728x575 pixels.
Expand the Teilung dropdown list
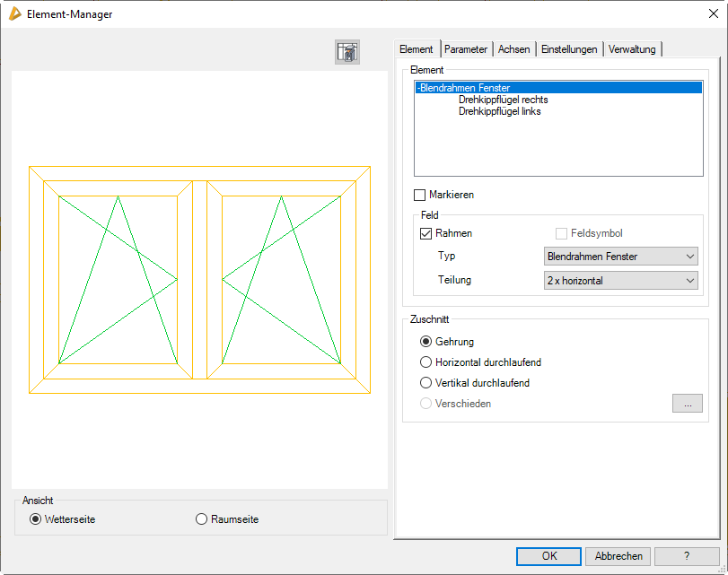coord(621,281)
